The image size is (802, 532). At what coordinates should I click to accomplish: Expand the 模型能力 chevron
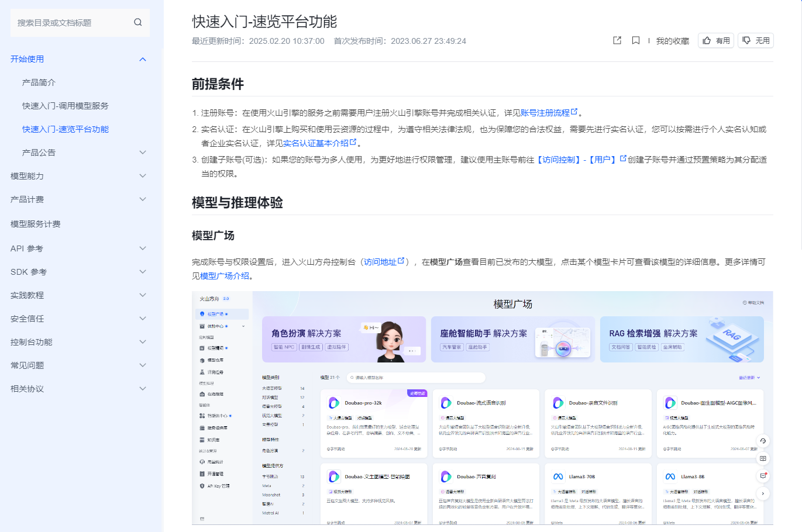tap(143, 176)
